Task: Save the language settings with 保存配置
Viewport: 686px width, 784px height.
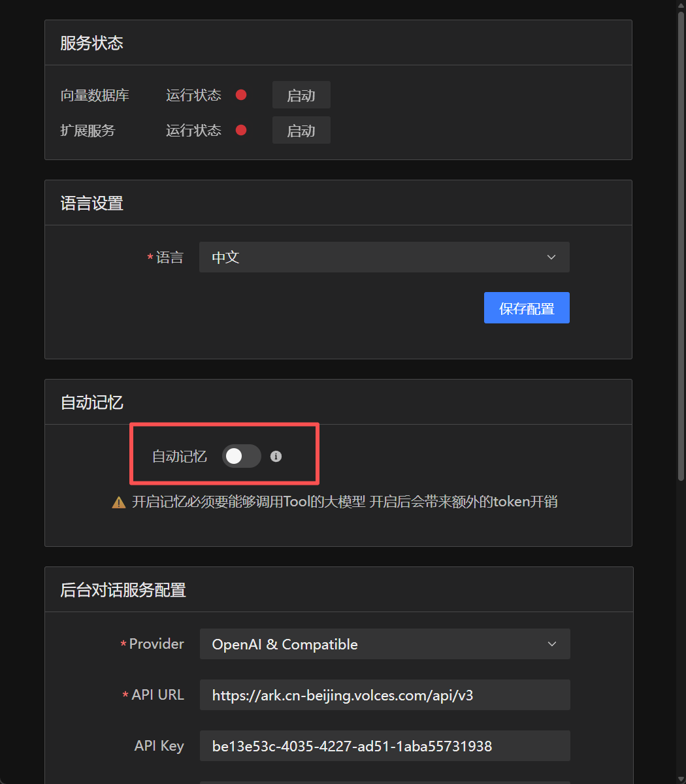Action: [527, 308]
